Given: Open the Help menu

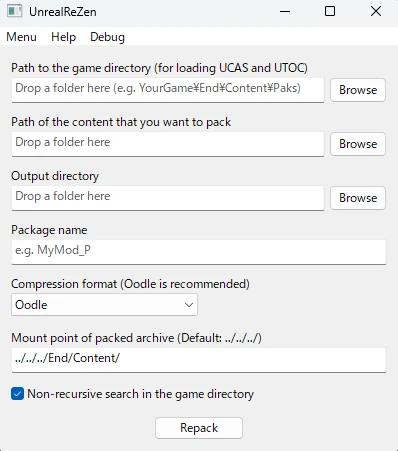Looking at the screenshot, I should click(63, 37).
